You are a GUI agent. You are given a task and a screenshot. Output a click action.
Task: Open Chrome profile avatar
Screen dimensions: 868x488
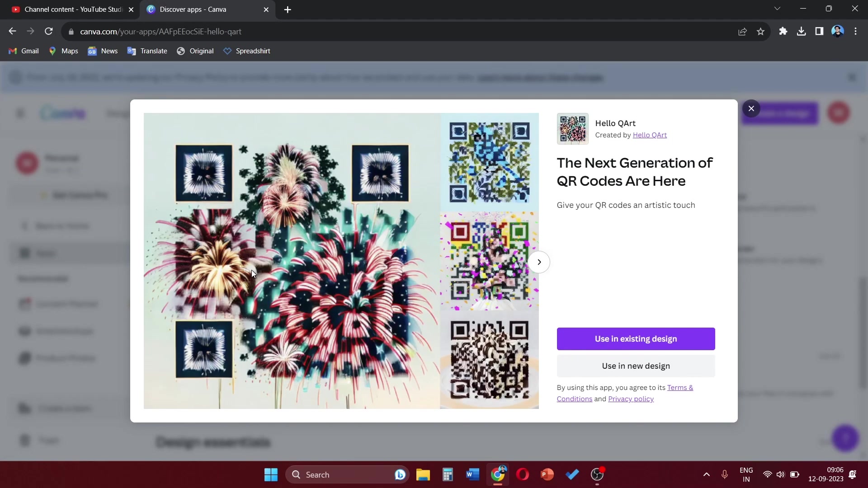pos(837,31)
